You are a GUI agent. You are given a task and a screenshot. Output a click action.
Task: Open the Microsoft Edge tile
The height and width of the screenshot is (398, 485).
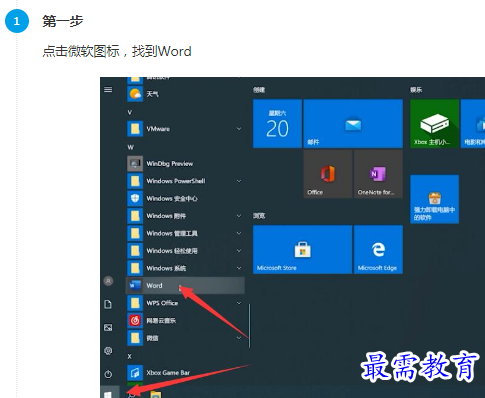(x=378, y=249)
